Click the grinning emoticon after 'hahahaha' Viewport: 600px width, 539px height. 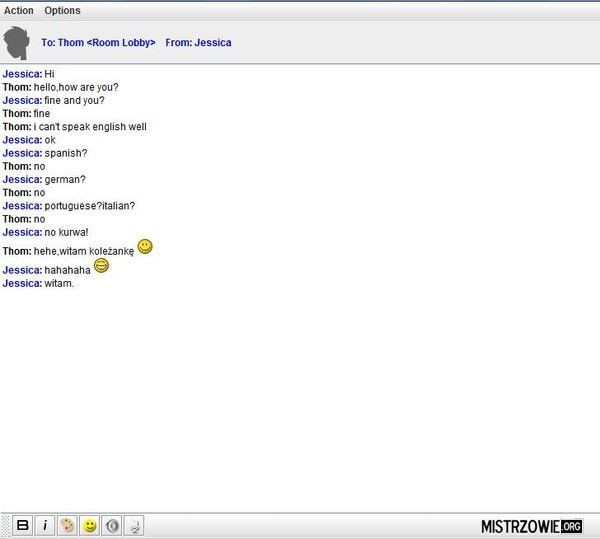101,266
